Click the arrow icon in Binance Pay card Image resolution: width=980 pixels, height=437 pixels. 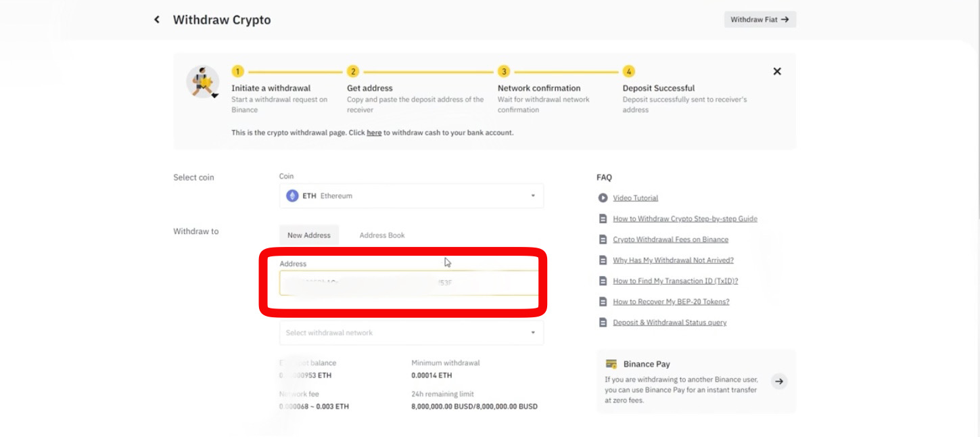pyautogui.click(x=779, y=381)
